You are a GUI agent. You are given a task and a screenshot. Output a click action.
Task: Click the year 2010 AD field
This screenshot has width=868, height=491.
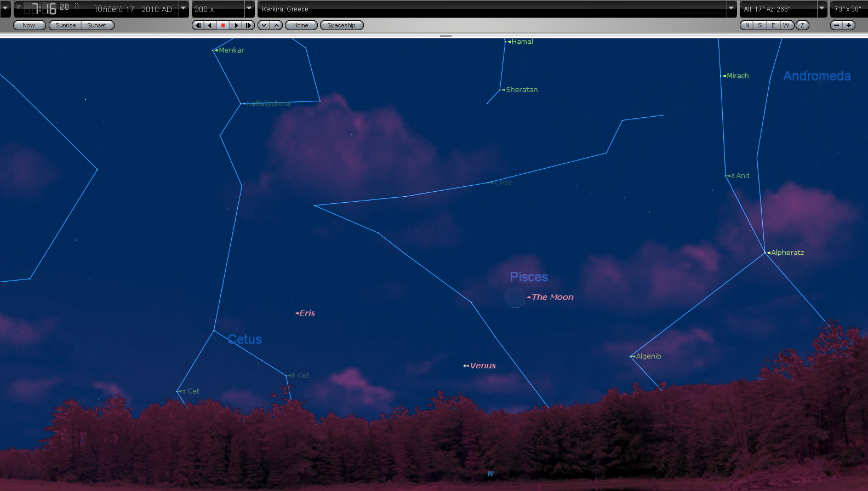[157, 9]
